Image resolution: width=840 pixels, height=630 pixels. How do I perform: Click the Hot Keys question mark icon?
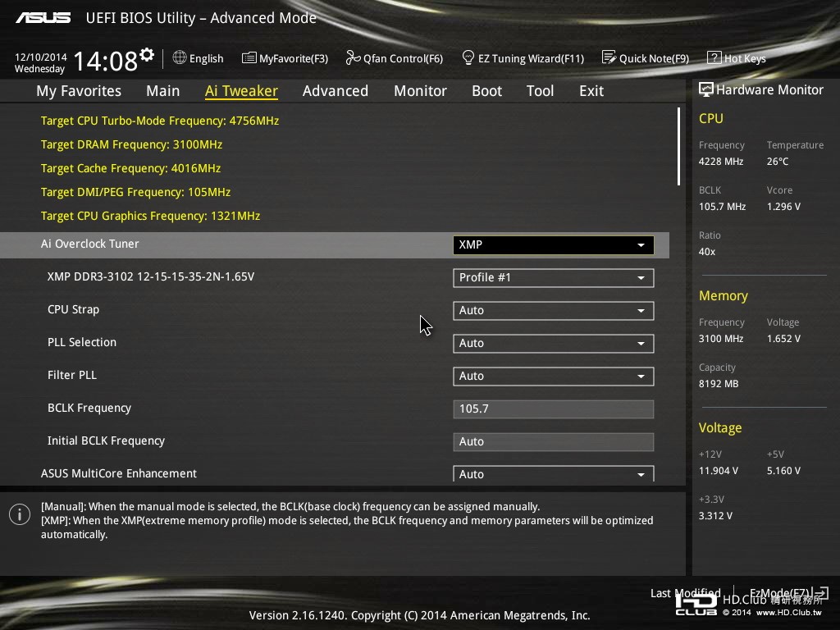[x=714, y=57]
